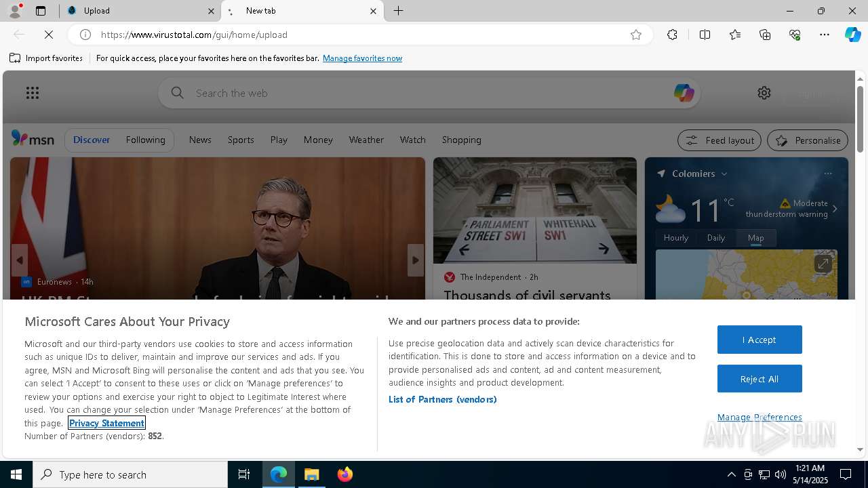Select the Following feed tab

(x=146, y=140)
